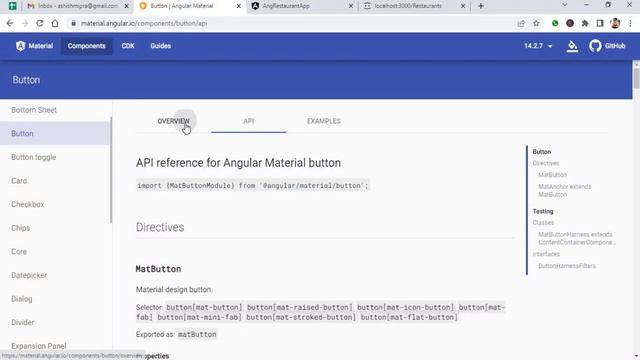Open a new browser tab

point(481,6)
